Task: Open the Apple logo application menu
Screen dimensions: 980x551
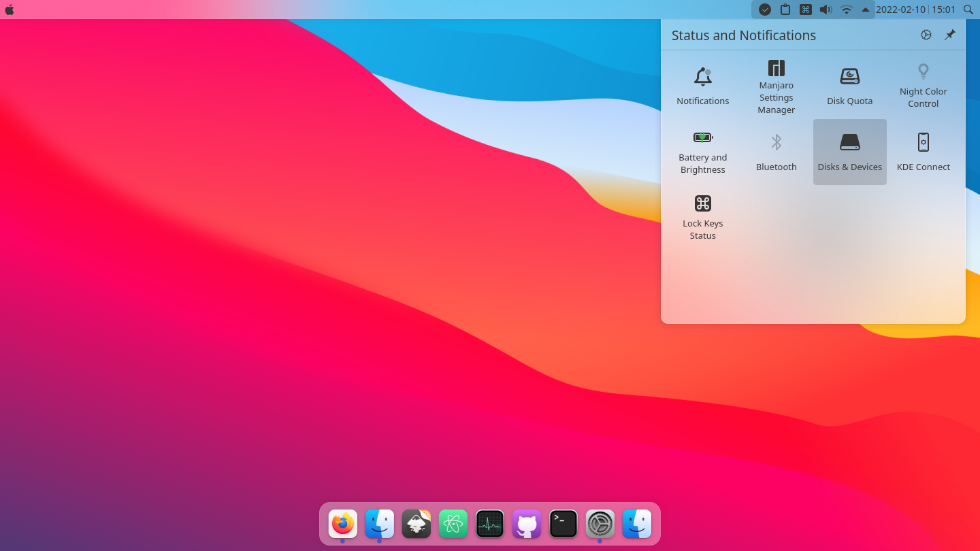Action: (x=10, y=10)
